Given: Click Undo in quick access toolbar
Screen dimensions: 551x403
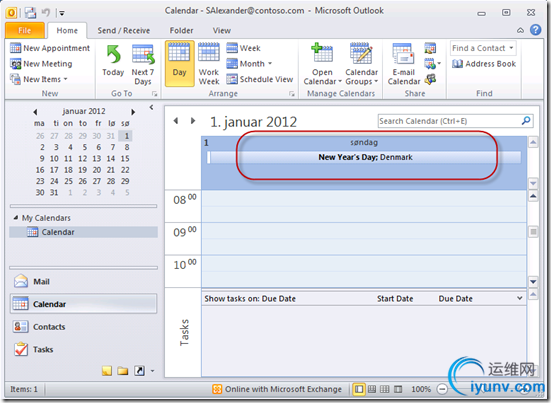Looking at the screenshot, I should (x=46, y=13).
